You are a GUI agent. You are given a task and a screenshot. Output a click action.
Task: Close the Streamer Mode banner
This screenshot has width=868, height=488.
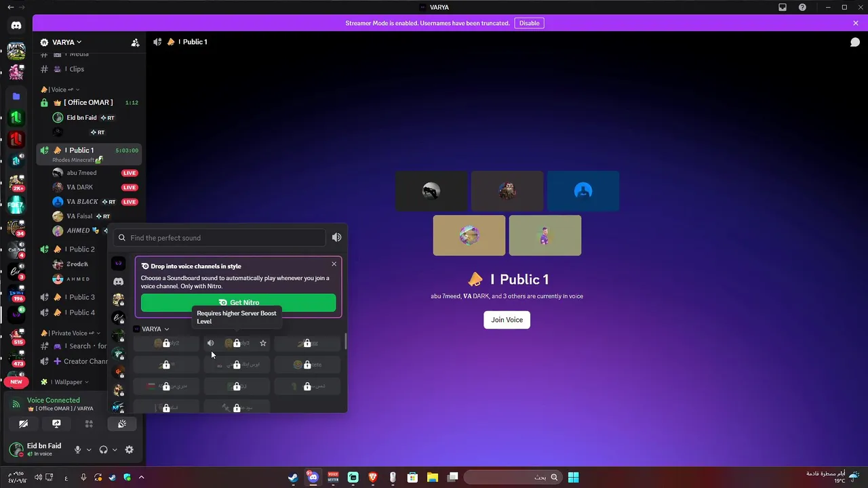[x=856, y=23]
